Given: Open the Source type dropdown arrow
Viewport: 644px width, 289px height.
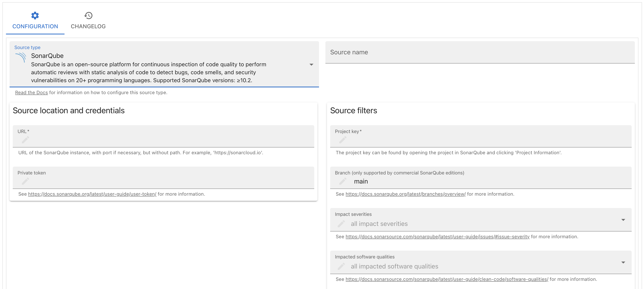Looking at the screenshot, I should point(311,64).
